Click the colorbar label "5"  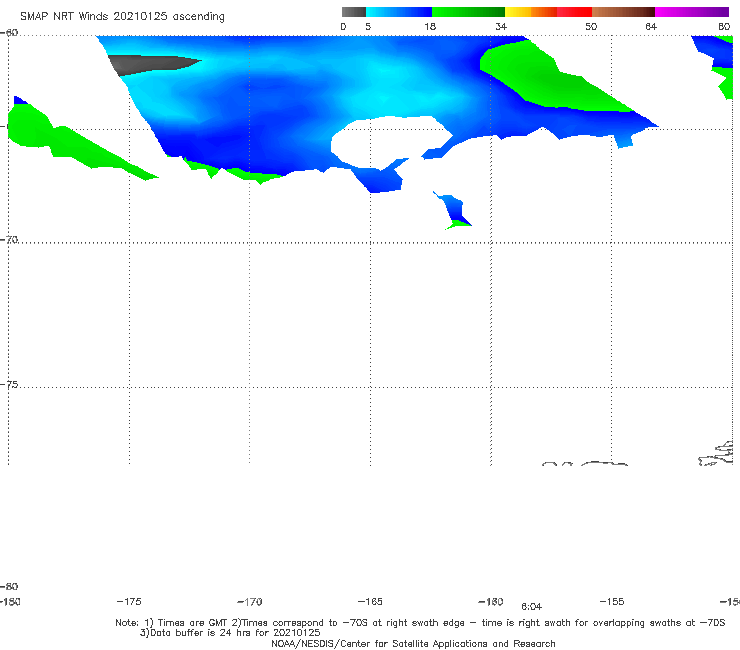tap(368, 26)
